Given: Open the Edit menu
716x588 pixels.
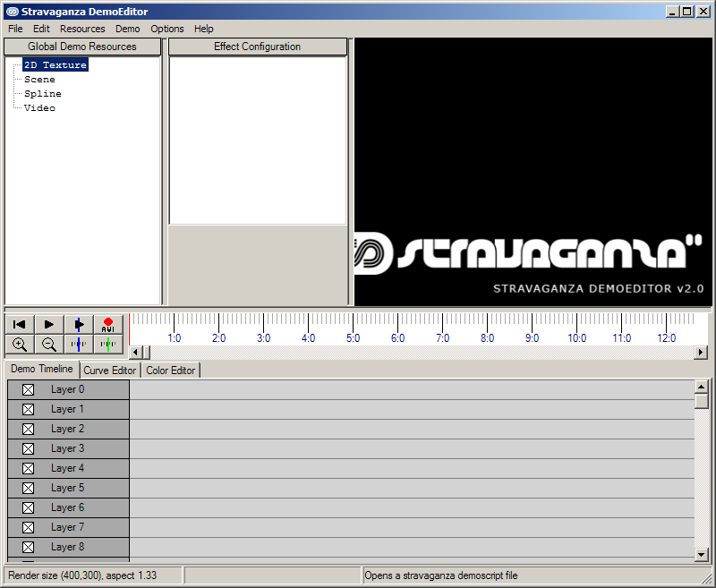Looking at the screenshot, I should (41, 29).
